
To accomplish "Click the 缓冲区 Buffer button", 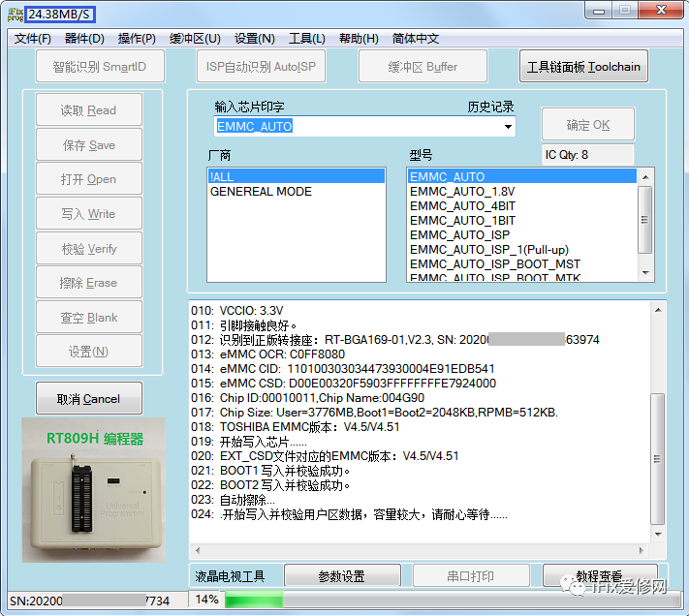I will (423, 66).
